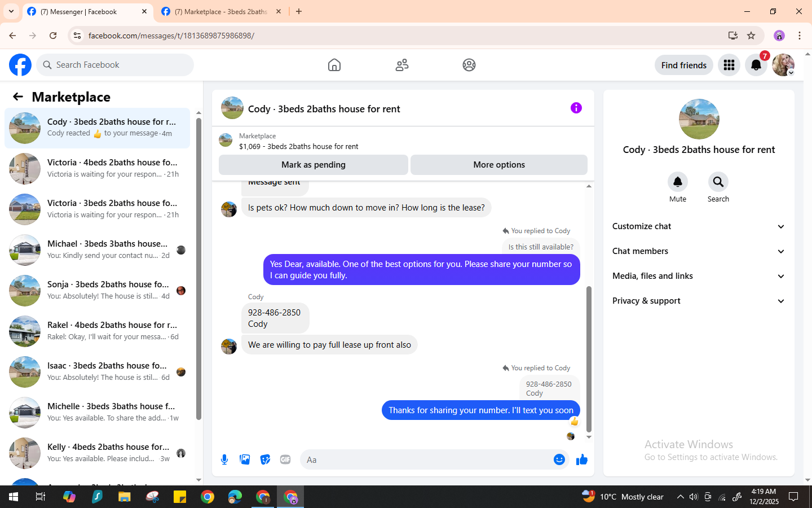Viewport: 812px width, 508px height.
Task: Expand Media, files and links section
Action: coord(699,276)
